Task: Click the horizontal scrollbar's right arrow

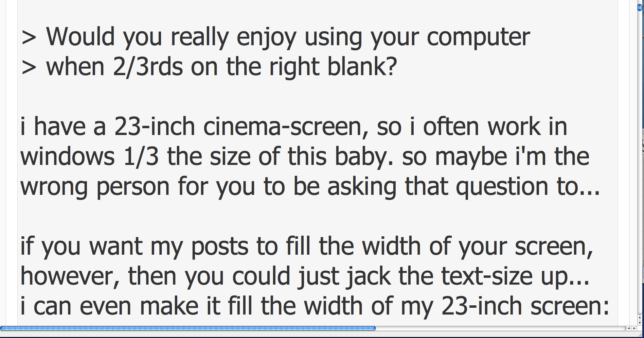Action: [x=634, y=328]
